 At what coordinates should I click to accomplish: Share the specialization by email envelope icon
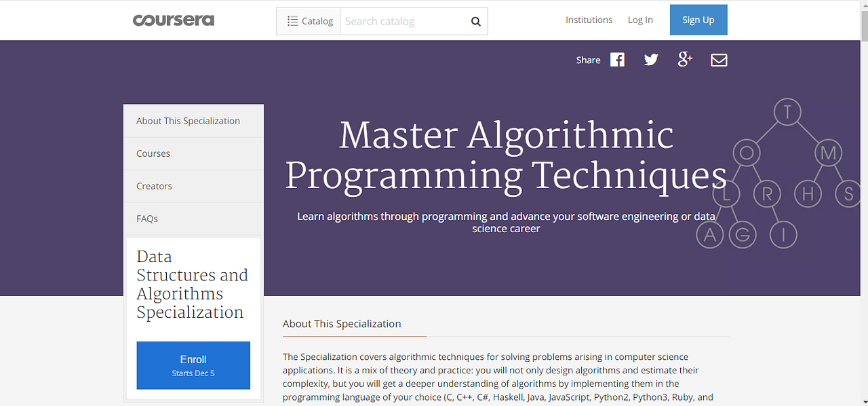point(719,59)
